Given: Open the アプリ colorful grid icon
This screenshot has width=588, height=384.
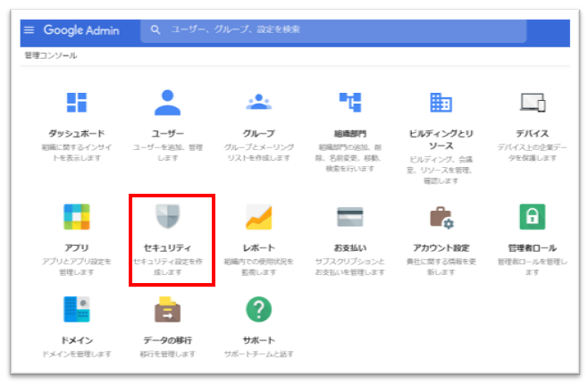Looking at the screenshot, I should (x=77, y=216).
